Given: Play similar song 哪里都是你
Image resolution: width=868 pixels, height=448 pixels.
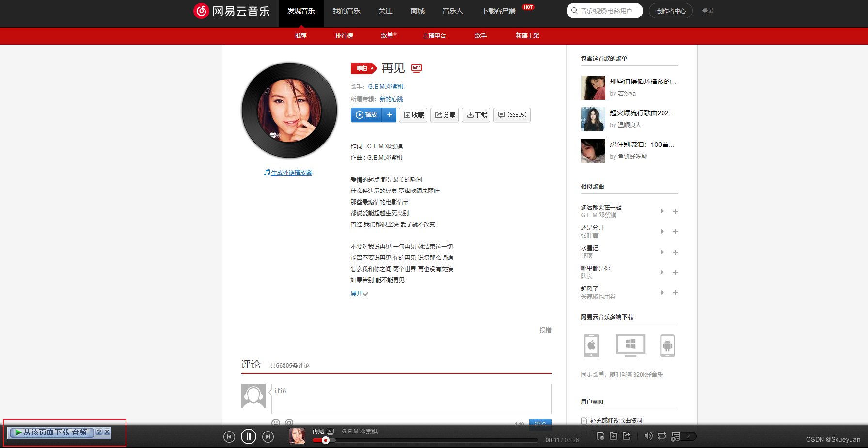Looking at the screenshot, I should [x=662, y=272].
